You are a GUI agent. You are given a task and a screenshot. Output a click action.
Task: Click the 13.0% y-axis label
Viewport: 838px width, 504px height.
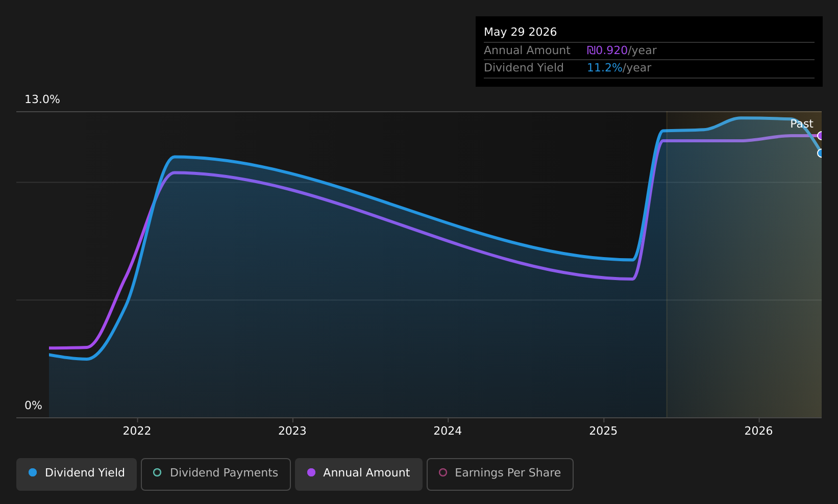point(42,99)
